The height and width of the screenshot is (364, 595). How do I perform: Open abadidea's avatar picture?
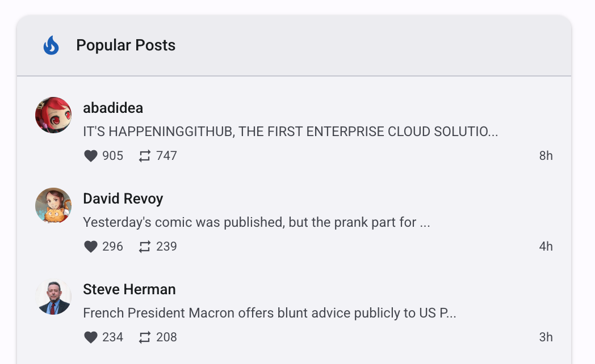[x=53, y=115]
